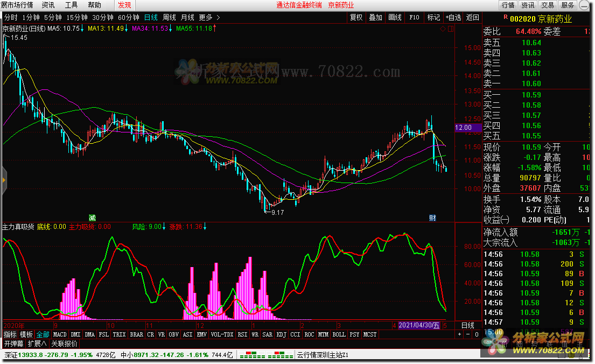Click the plus zoom button beside indicator tabs
This screenshot has width=595, height=364.
coord(459,334)
